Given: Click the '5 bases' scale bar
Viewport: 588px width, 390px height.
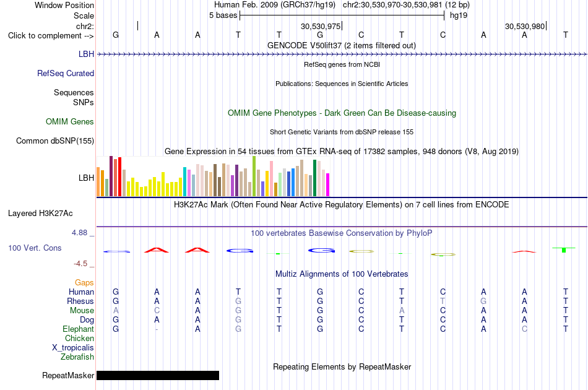Looking at the screenshot, I should 342,15.
